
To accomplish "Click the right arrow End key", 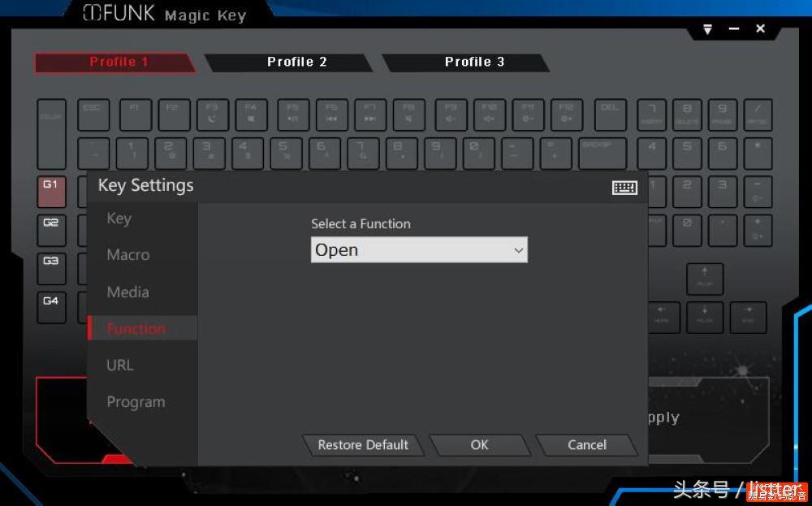I will (749, 317).
